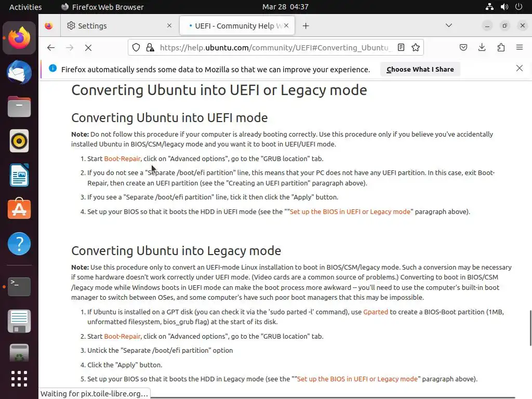Open the text editor dock icon

(19, 321)
